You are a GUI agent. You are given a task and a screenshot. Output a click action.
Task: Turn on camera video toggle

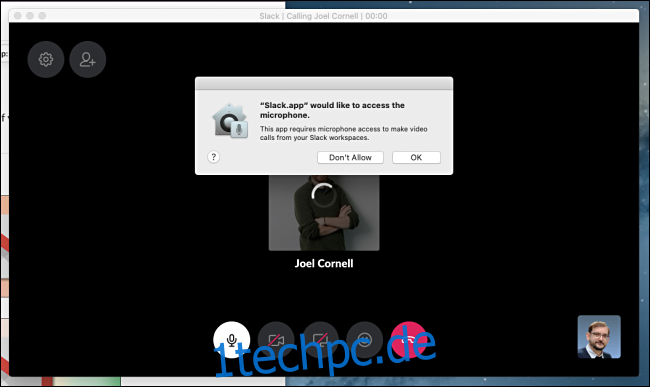click(276, 340)
